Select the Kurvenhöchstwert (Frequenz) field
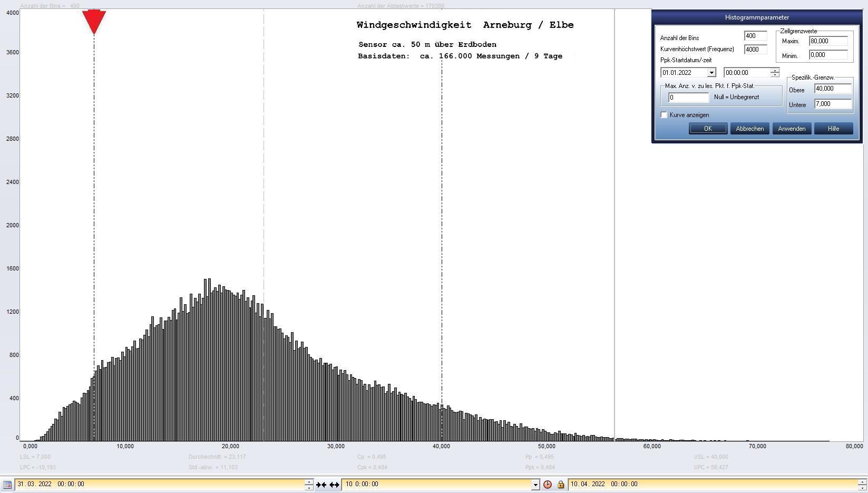The width and height of the screenshot is (868, 493). click(755, 49)
